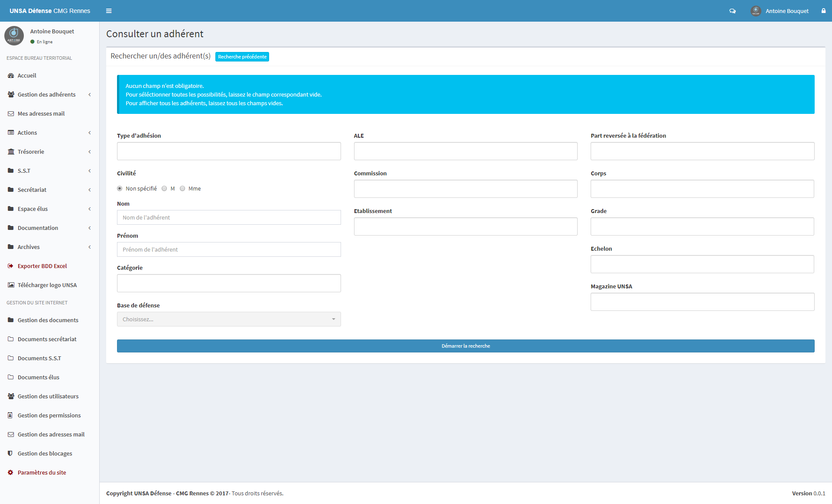Expand Gestion des adhérents submenu chevron
832x504 pixels.
pos(90,94)
